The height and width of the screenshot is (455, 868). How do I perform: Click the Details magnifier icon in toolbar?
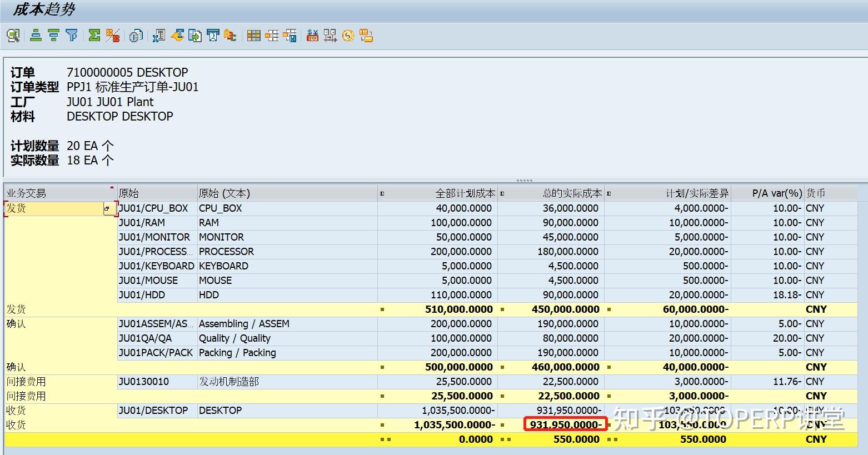(13, 36)
